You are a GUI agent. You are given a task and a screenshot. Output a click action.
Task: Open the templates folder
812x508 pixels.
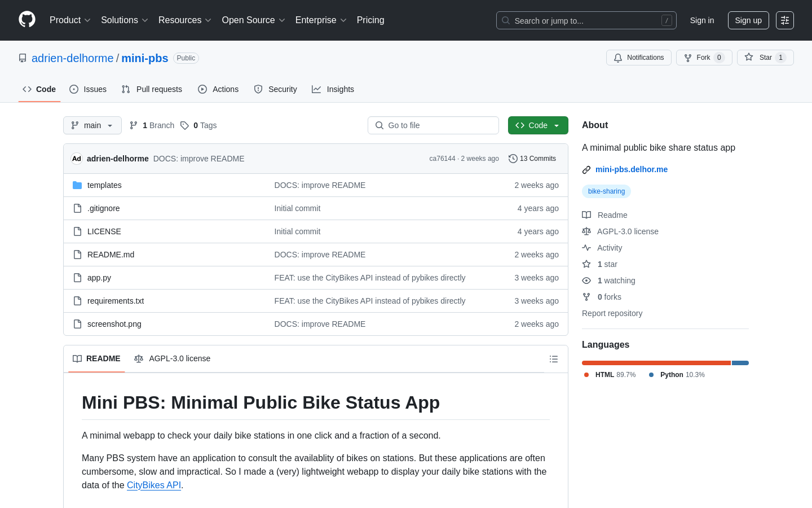[x=104, y=185]
